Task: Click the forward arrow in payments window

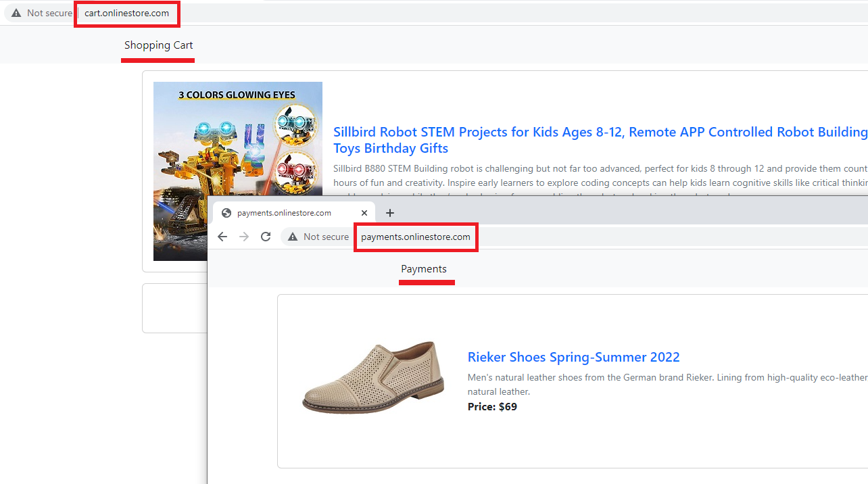Action: click(x=244, y=237)
